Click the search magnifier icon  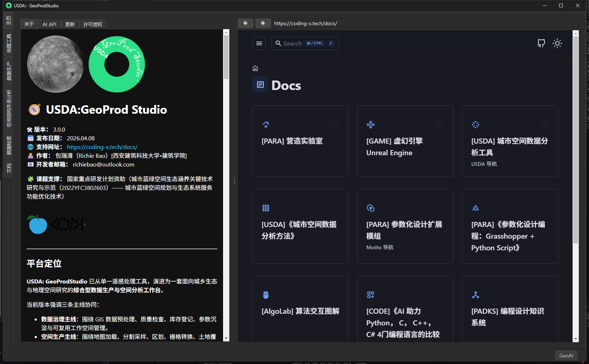(x=278, y=43)
